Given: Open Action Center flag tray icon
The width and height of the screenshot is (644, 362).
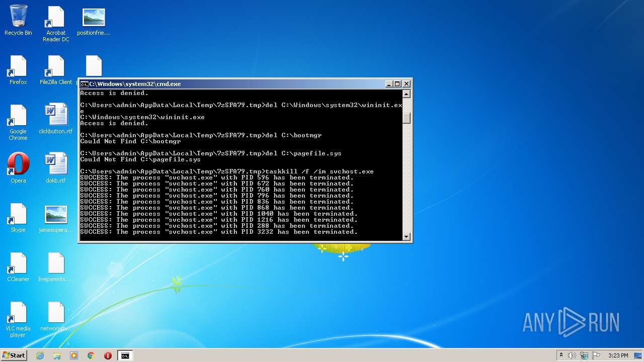Looking at the screenshot, I should click(x=596, y=355).
